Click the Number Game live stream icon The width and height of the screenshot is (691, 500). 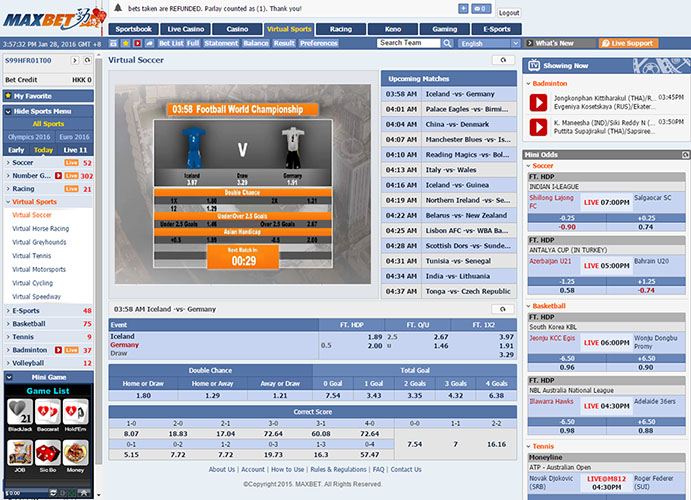(x=58, y=176)
